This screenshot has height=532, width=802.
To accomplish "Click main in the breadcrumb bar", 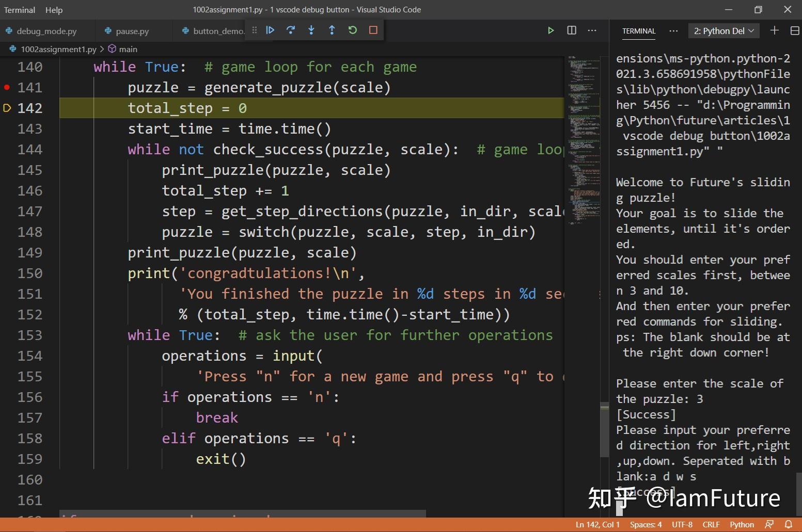I will point(128,49).
